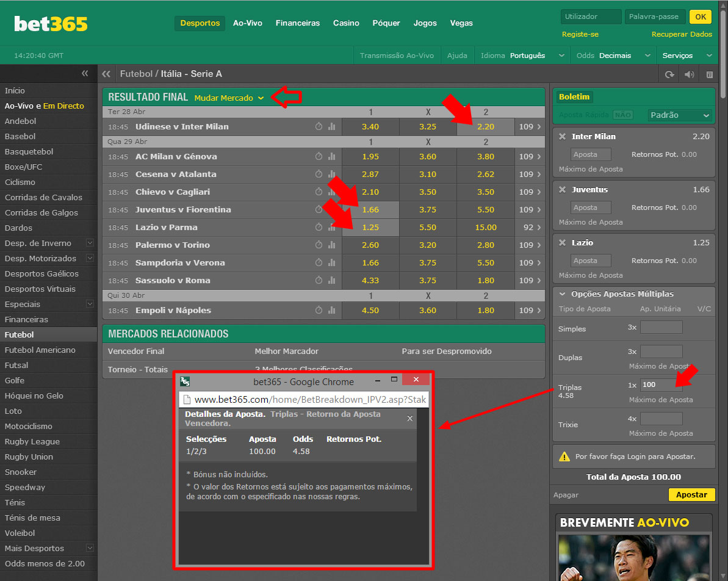The image size is (728, 581).
Task: Click the refresh icon above the bet slip
Action: coord(669,74)
